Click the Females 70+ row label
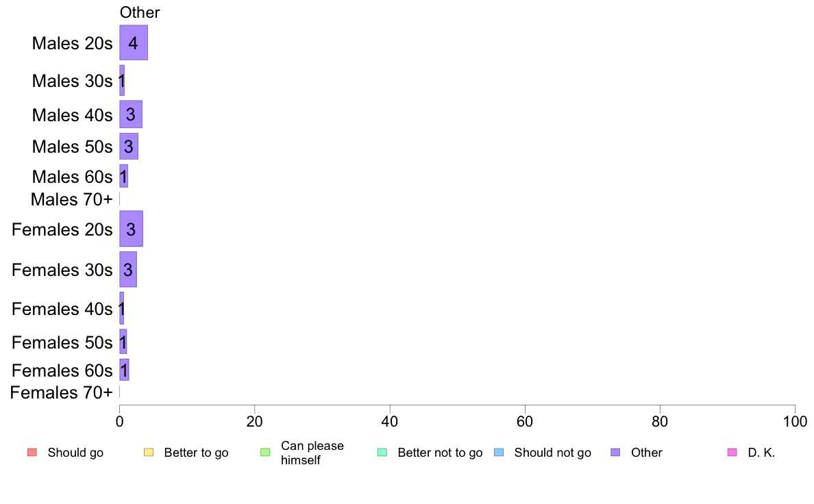 (61, 392)
